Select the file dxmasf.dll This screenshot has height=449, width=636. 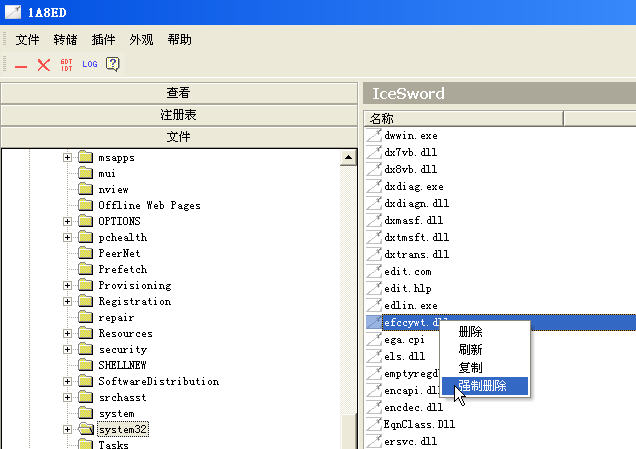tap(413, 220)
